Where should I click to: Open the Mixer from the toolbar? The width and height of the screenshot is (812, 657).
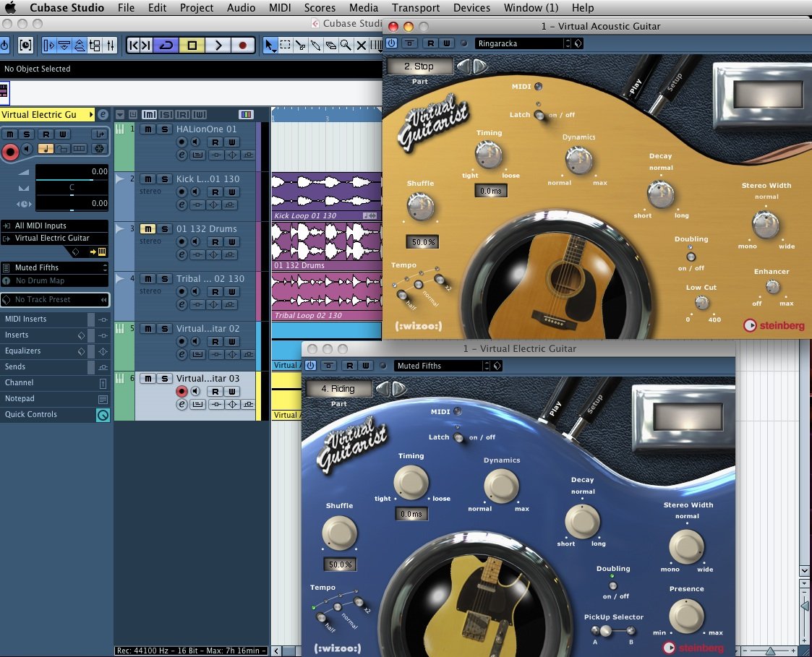[111, 46]
